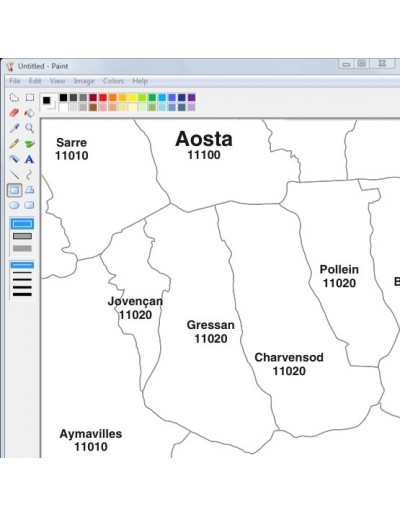Click the Rectangle shape tool
Viewport: 400px width, 517px height.
pos(15,190)
